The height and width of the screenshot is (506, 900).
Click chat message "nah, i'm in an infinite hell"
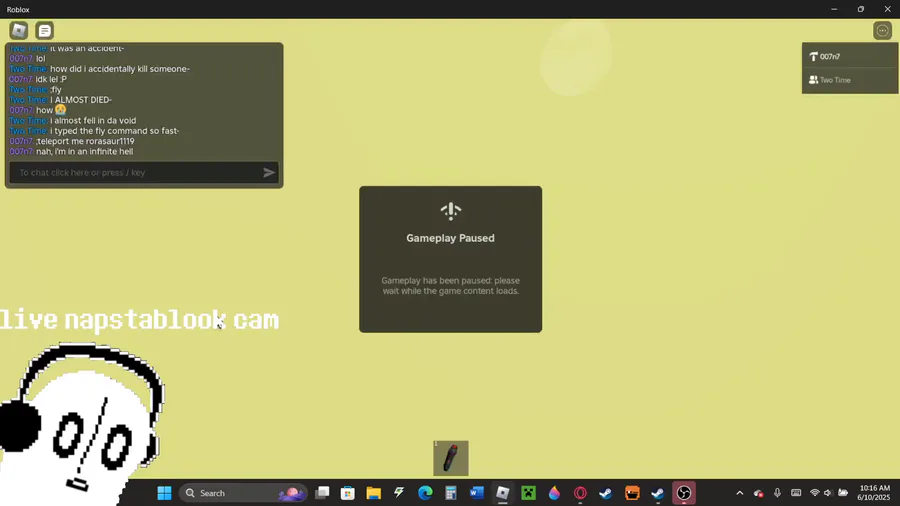click(84, 151)
